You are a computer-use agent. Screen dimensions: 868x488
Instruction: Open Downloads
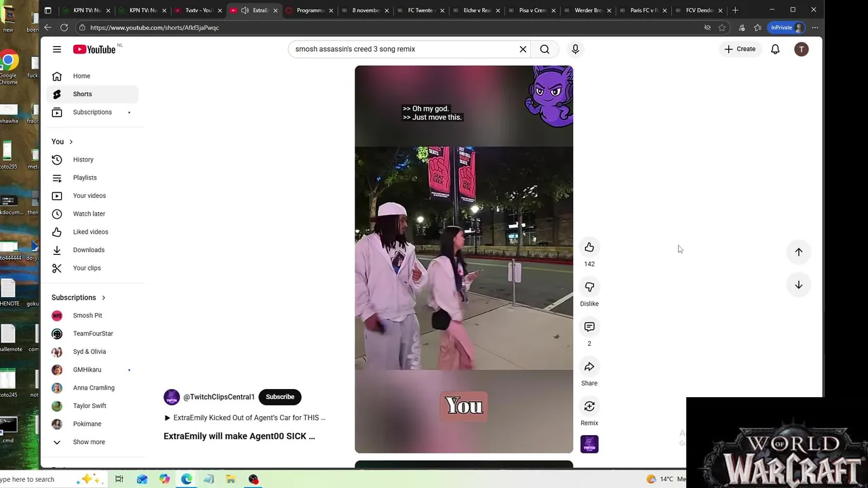(x=92, y=250)
